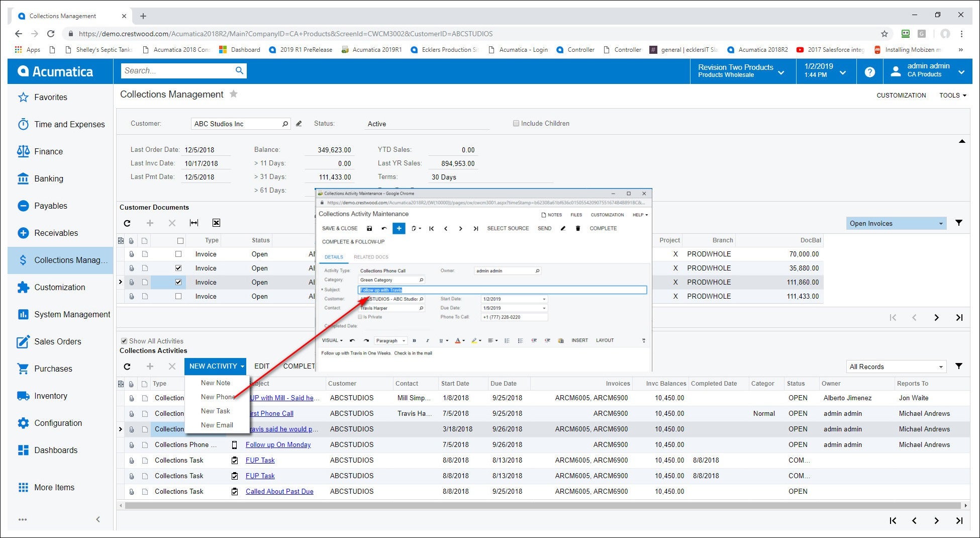Open the filter funnel for Collections Activities

(959, 366)
